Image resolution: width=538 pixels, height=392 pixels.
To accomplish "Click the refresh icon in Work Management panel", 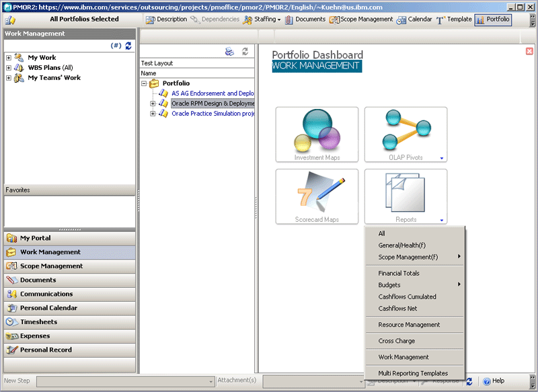I will tap(128, 46).
